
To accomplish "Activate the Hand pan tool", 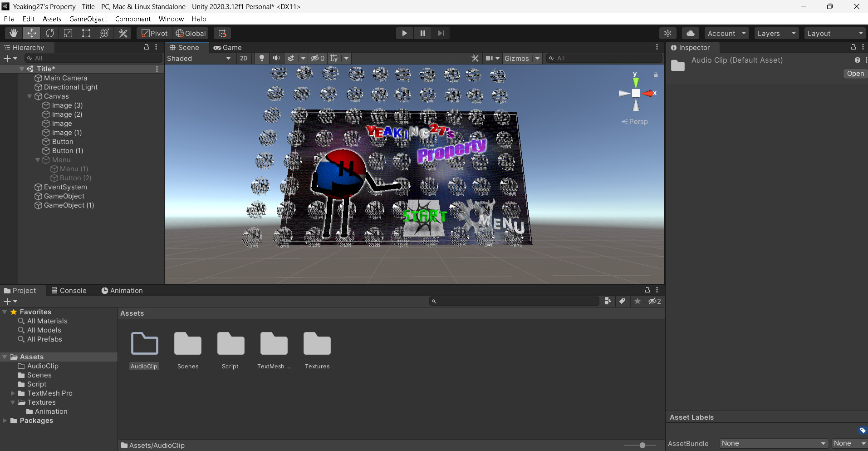I will (13, 33).
